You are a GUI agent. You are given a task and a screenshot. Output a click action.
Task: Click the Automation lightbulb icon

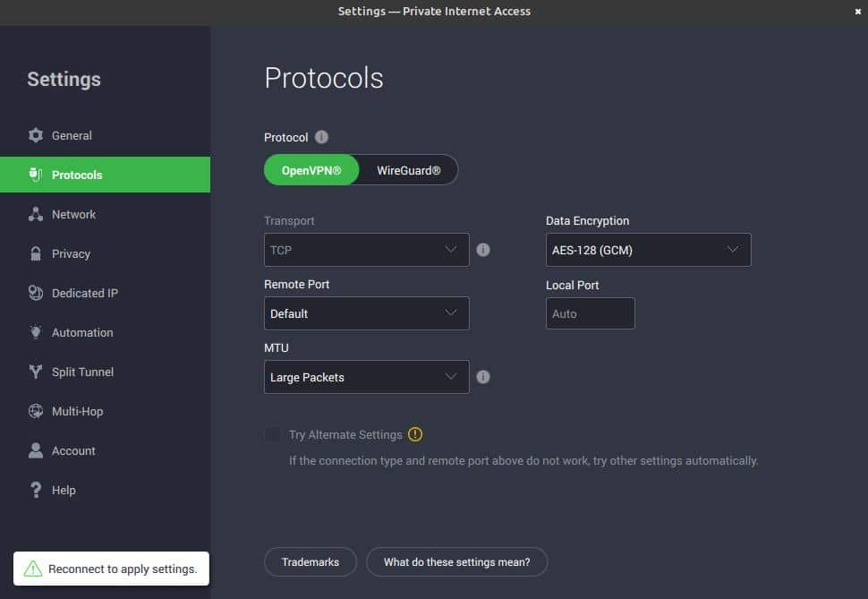point(36,332)
